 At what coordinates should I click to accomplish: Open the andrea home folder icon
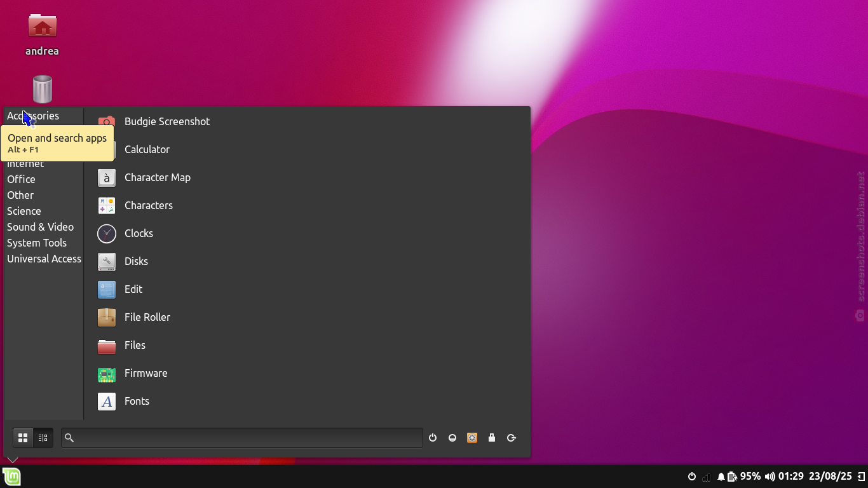point(42,35)
